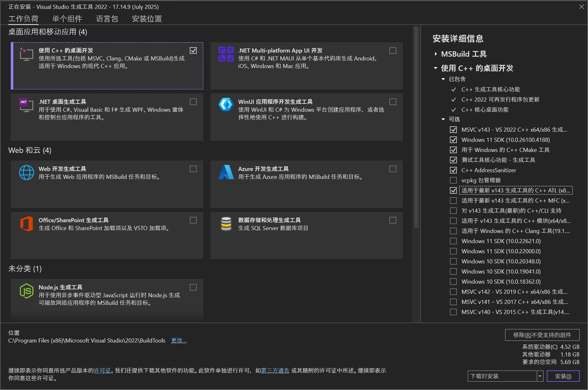Click the 安装(I) button

pyautogui.click(x=563, y=376)
